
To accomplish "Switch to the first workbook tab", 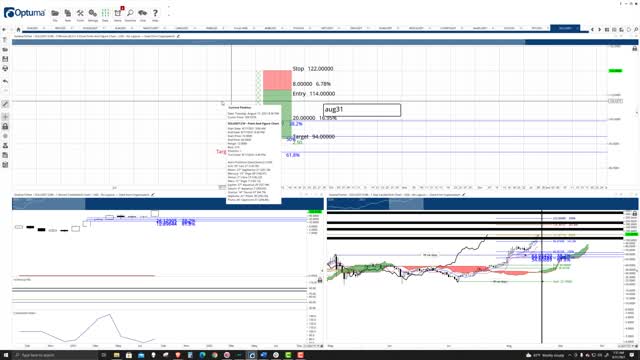I will click(32, 28).
